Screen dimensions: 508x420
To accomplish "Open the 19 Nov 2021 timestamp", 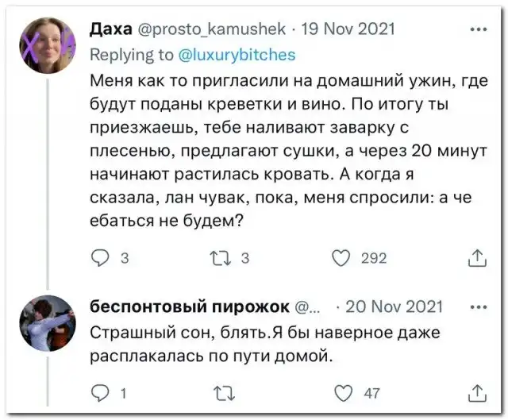I will (349, 31).
